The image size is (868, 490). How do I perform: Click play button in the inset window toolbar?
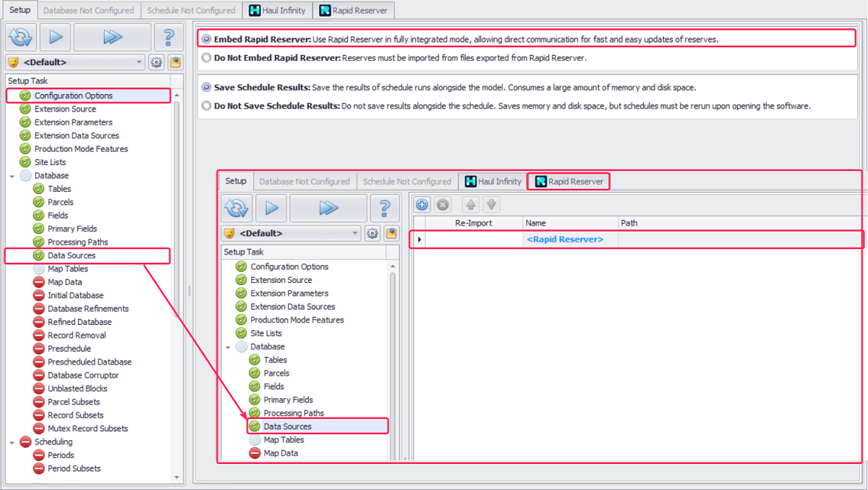(271, 208)
